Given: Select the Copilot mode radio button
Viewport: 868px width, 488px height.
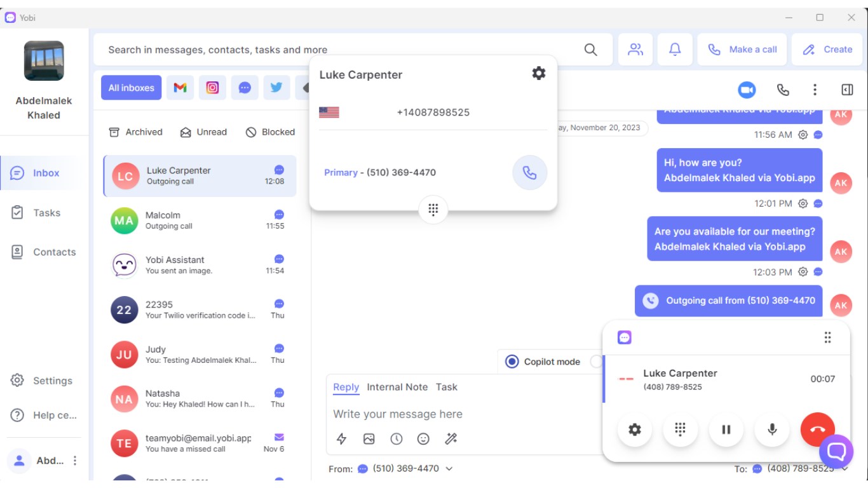Looking at the screenshot, I should (x=512, y=362).
